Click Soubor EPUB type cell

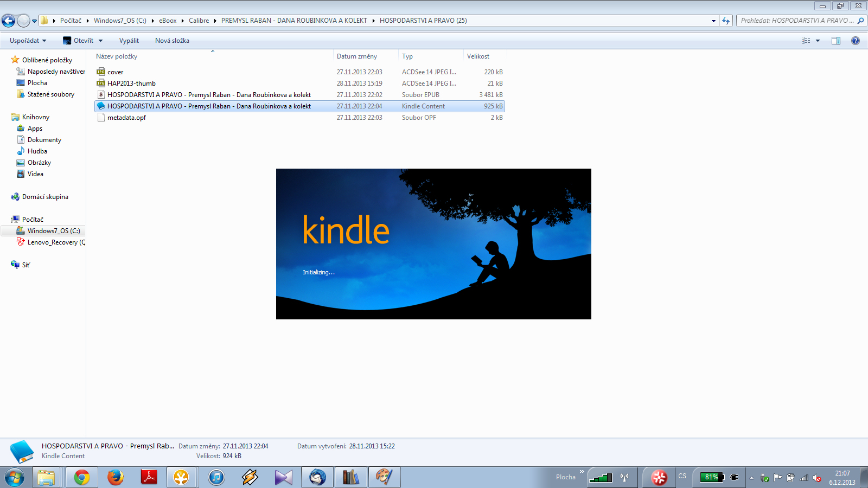coord(420,95)
